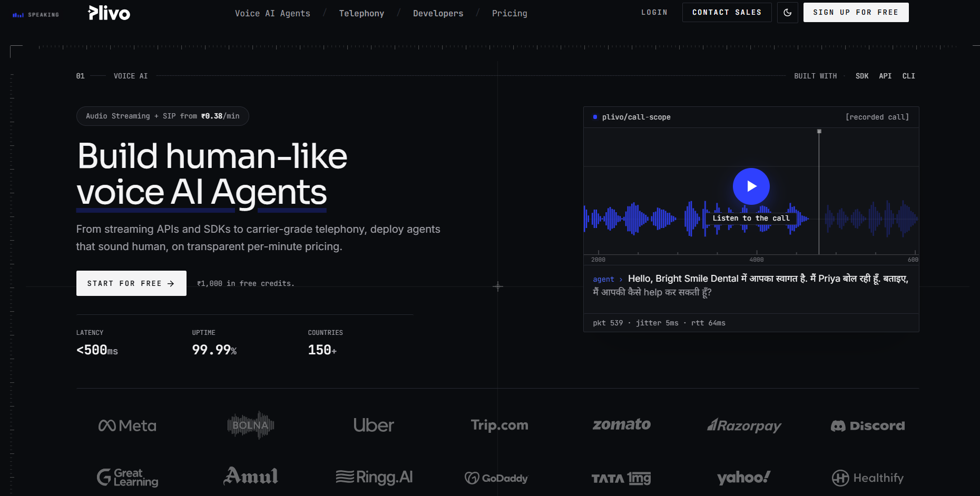Open the Developers menu
The image size is (980, 496).
438,13
